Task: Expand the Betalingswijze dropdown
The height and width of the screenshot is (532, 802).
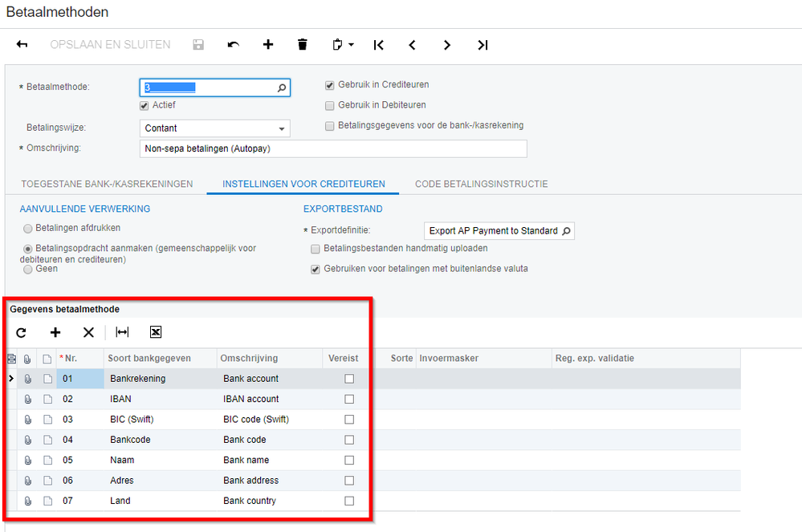Action: 282,128
